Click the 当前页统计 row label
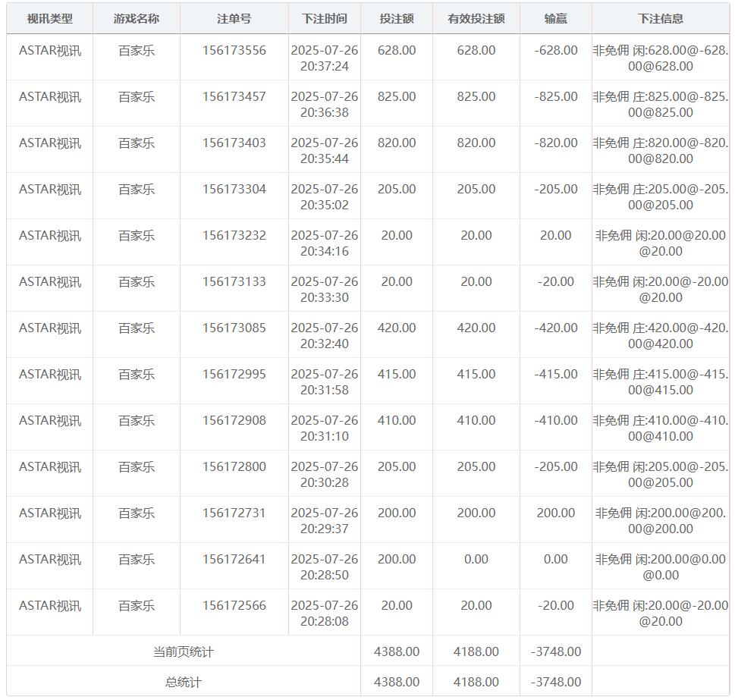 [184, 651]
